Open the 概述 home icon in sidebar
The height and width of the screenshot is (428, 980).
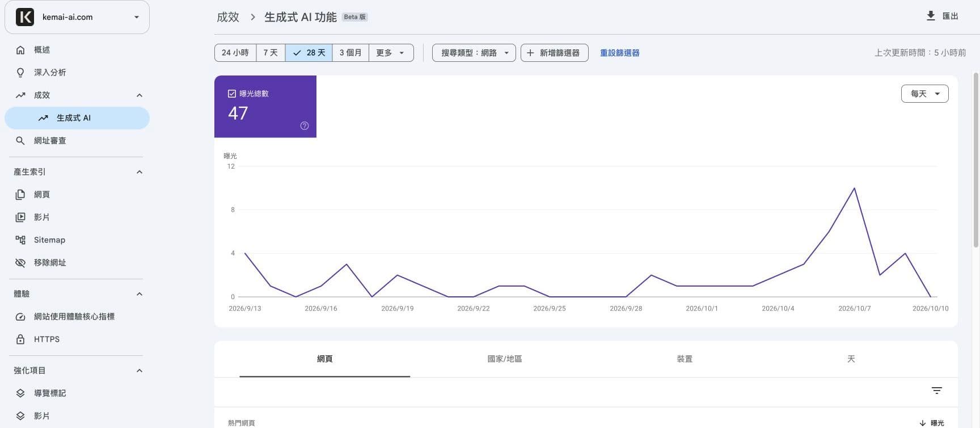pyautogui.click(x=20, y=50)
